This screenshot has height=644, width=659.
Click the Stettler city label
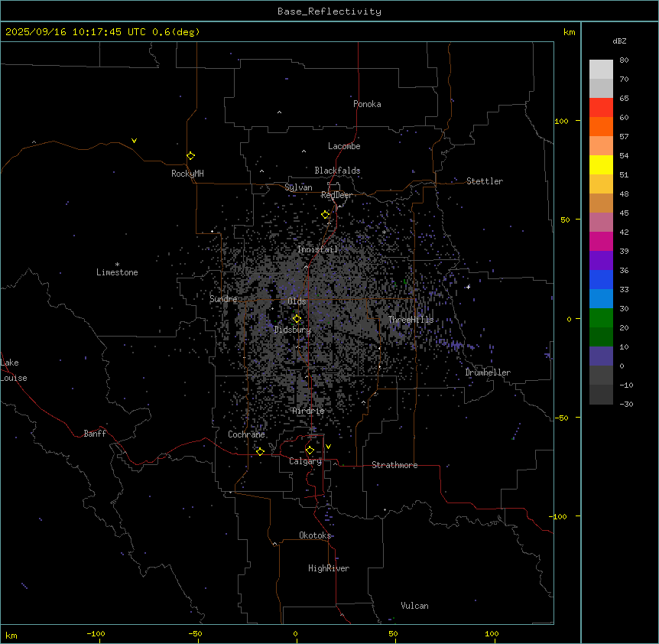pos(485,181)
